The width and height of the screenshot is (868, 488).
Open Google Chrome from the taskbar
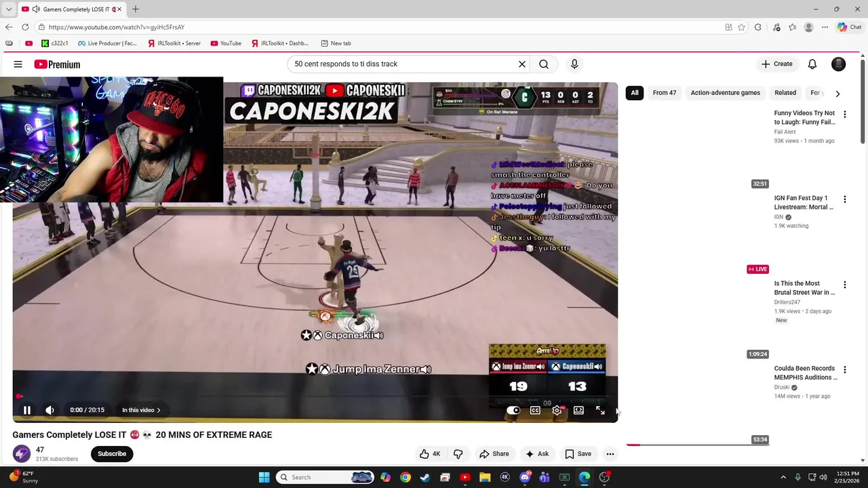click(x=405, y=477)
